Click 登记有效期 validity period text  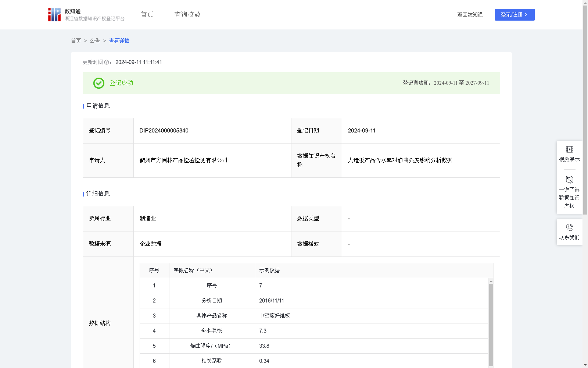click(x=446, y=83)
